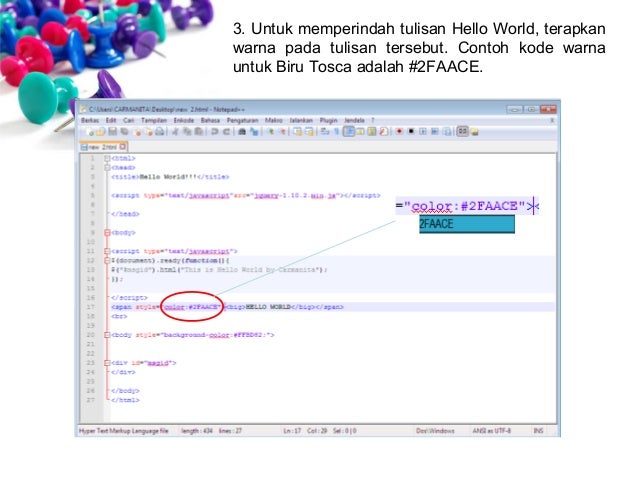This screenshot has width=638, height=479.
Task: Click the Dos\Windows line ending status entry
Action: pyautogui.click(x=435, y=431)
